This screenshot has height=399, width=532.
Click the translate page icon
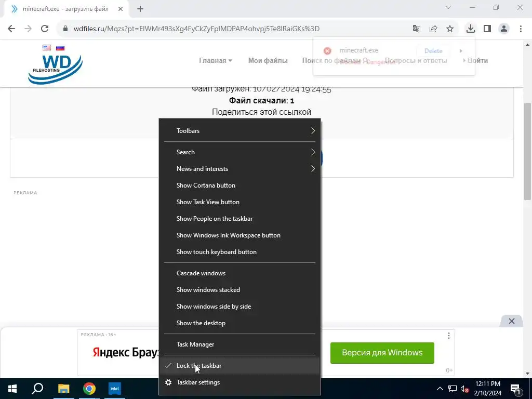417,29
